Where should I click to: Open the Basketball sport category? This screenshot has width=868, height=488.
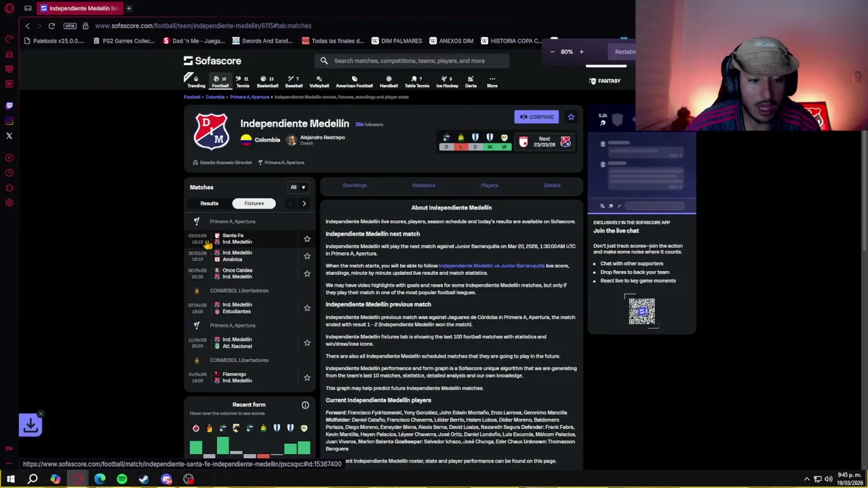click(x=267, y=81)
